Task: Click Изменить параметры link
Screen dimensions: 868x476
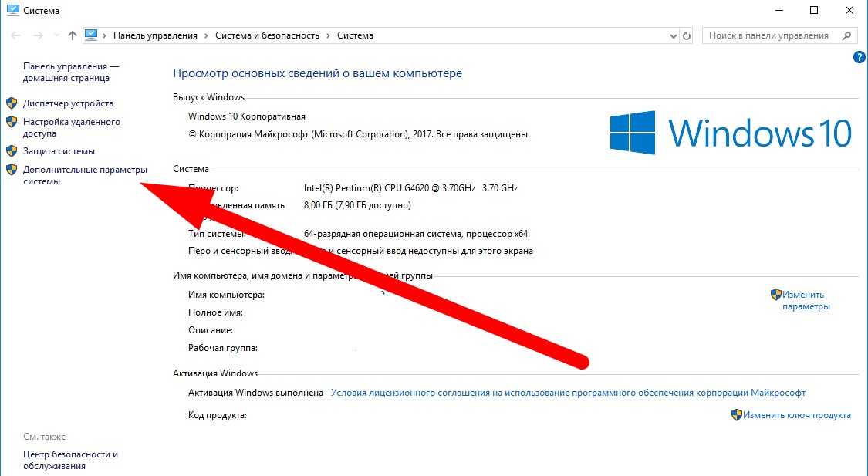Action: 806,301
